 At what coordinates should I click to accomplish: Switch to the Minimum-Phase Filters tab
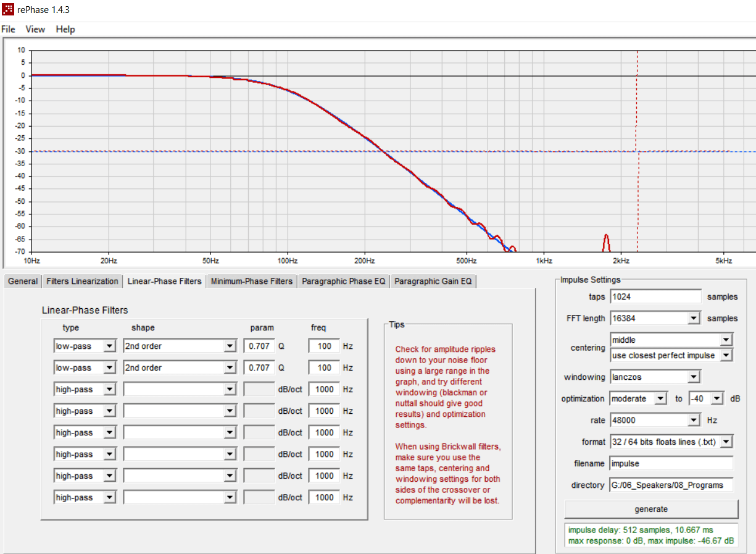click(252, 281)
